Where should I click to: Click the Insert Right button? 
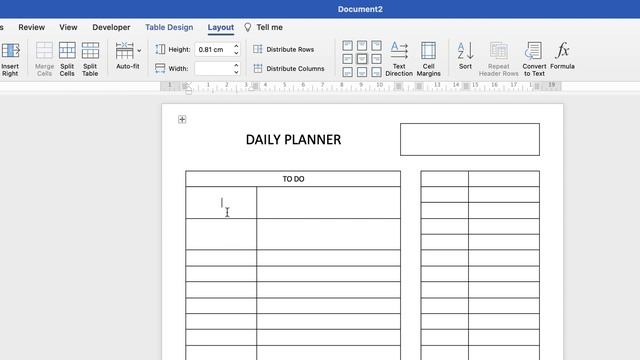click(10, 59)
